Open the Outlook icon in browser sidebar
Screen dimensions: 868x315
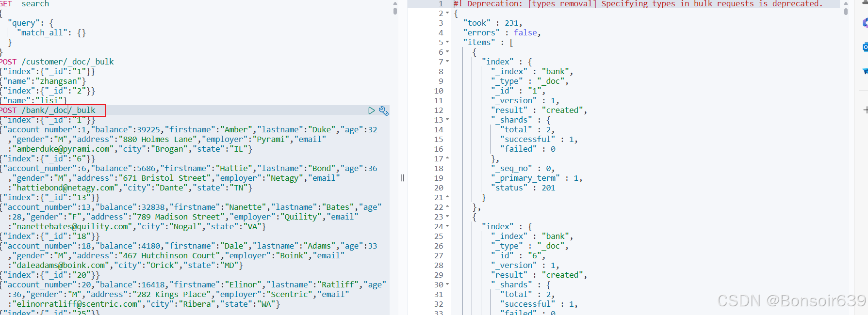click(865, 47)
